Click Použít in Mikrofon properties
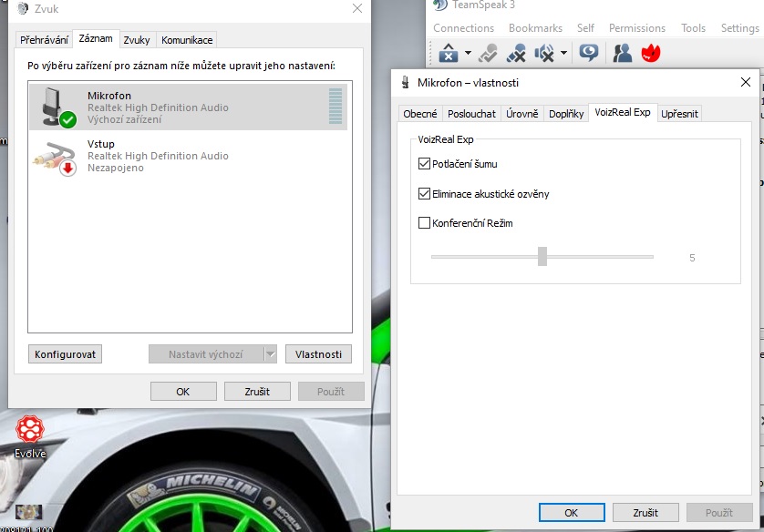The width and height of the screenshot is (764, 532). tap(719, 513)
